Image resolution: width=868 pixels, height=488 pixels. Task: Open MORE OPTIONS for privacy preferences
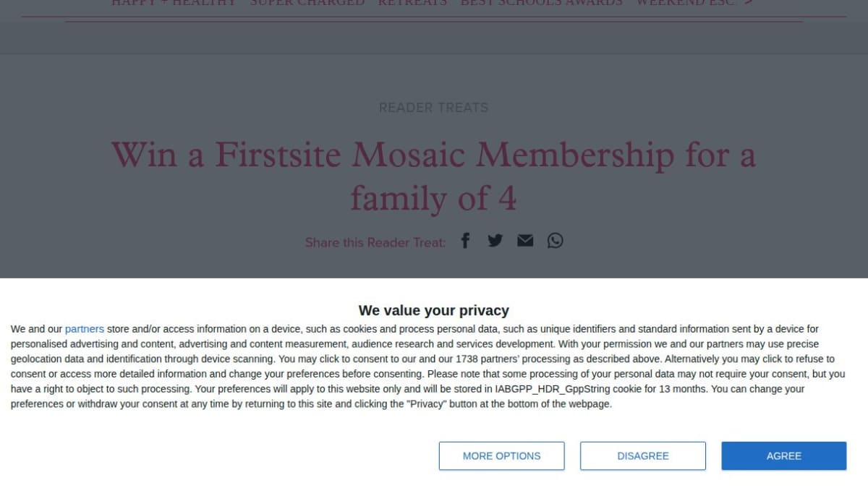501,455
